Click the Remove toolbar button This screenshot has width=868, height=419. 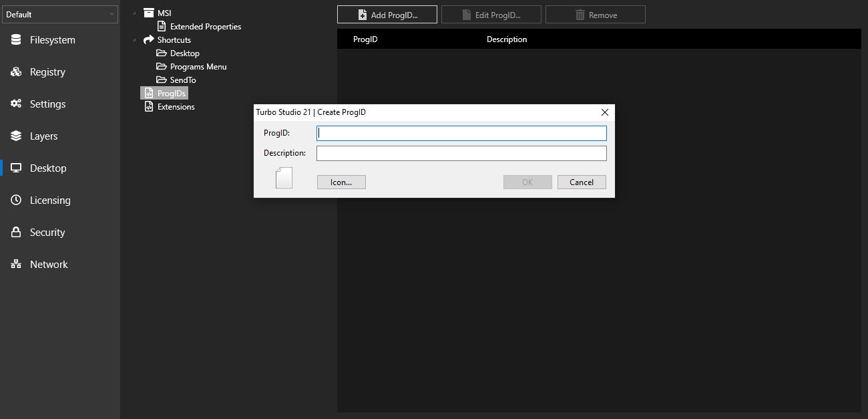(596, 15)
